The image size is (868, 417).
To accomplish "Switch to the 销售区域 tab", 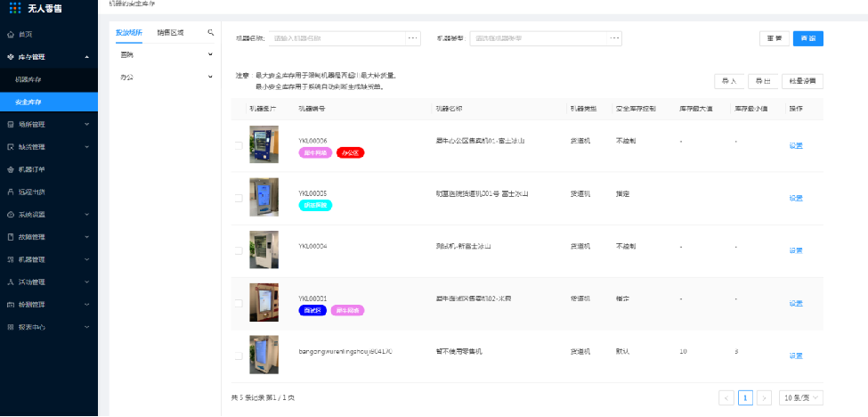I will (170, 33).
